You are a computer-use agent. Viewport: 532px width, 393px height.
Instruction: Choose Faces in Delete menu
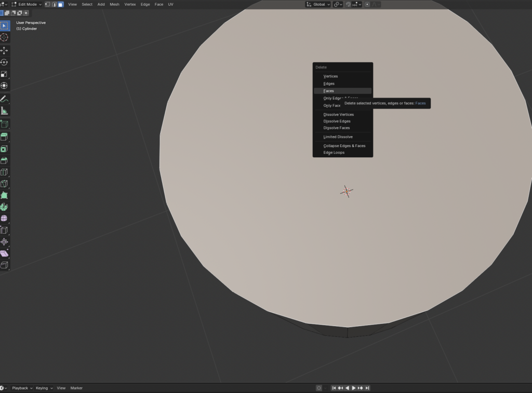pos(329,91)
